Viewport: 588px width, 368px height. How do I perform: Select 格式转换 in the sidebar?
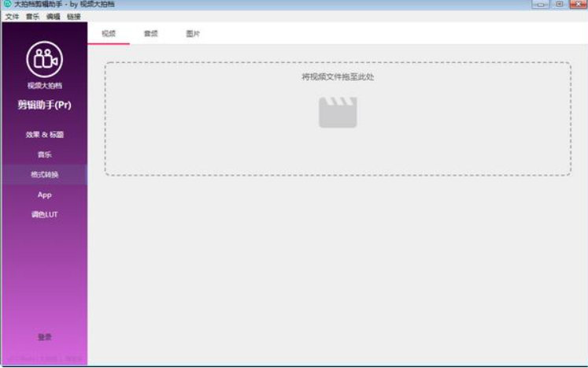tap(44, 175)
